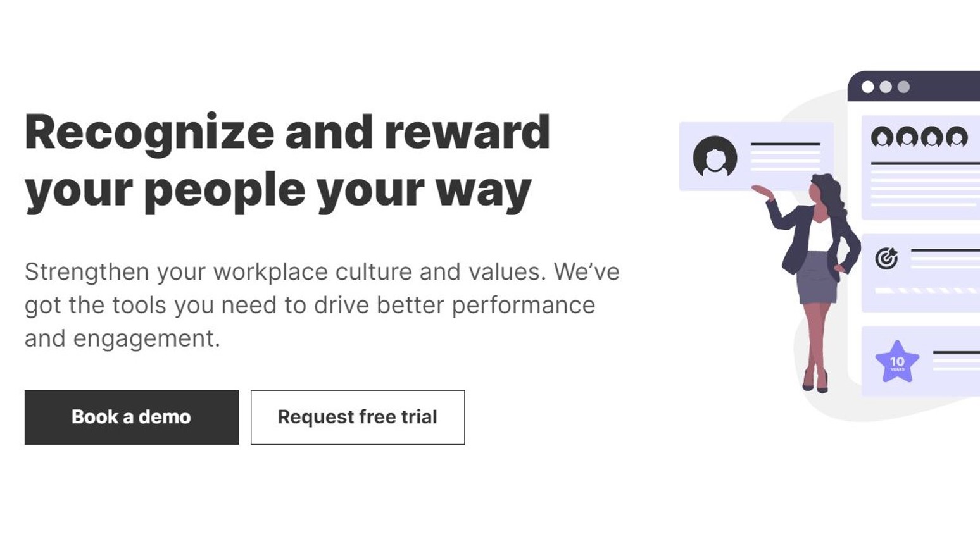Click the rightmost gray dot in the window bar
980x551 pixels.
(903, 87)
